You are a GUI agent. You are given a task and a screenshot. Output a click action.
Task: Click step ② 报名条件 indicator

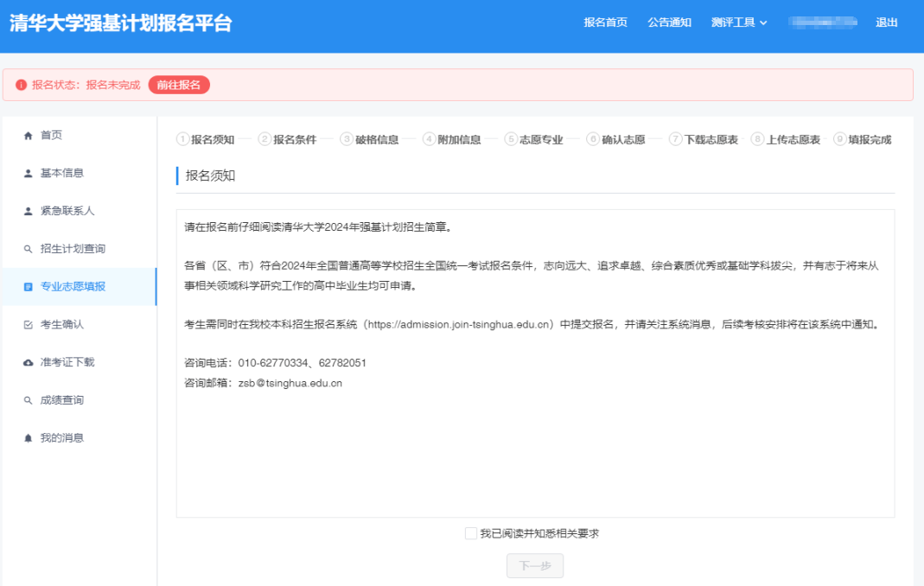[x=284, y=138]
